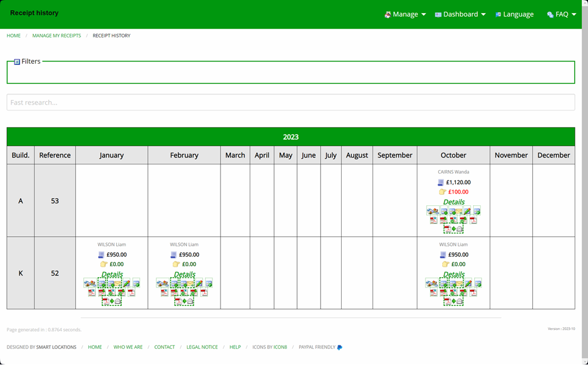Click the handshake icon in WILSON Liam's October cell
Screen dimensions: 588x365
pos(432,283)
